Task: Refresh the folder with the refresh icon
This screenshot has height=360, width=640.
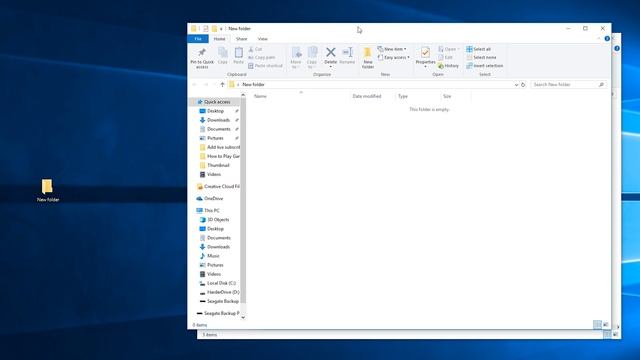Action: [x=523, y=84]
